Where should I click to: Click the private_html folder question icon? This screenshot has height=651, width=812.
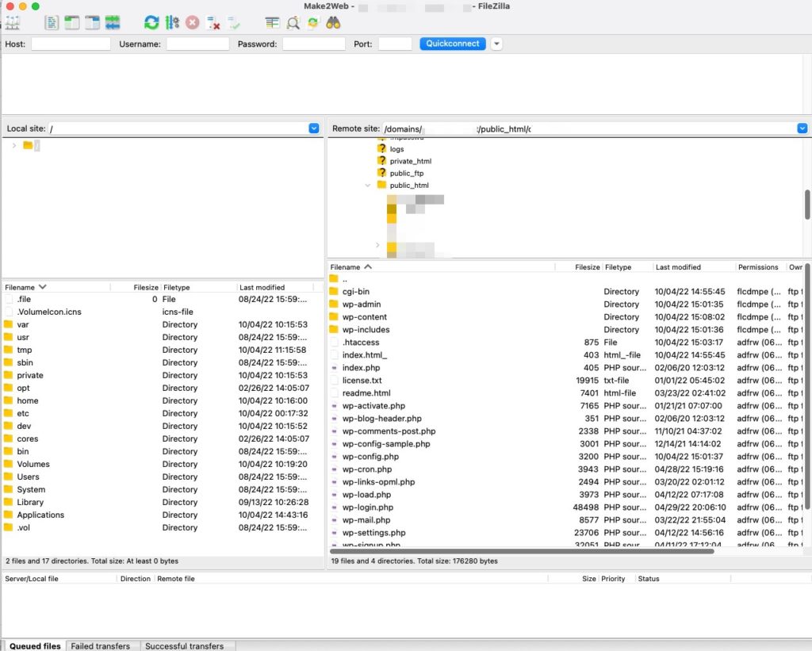click(x=381, y=160)
